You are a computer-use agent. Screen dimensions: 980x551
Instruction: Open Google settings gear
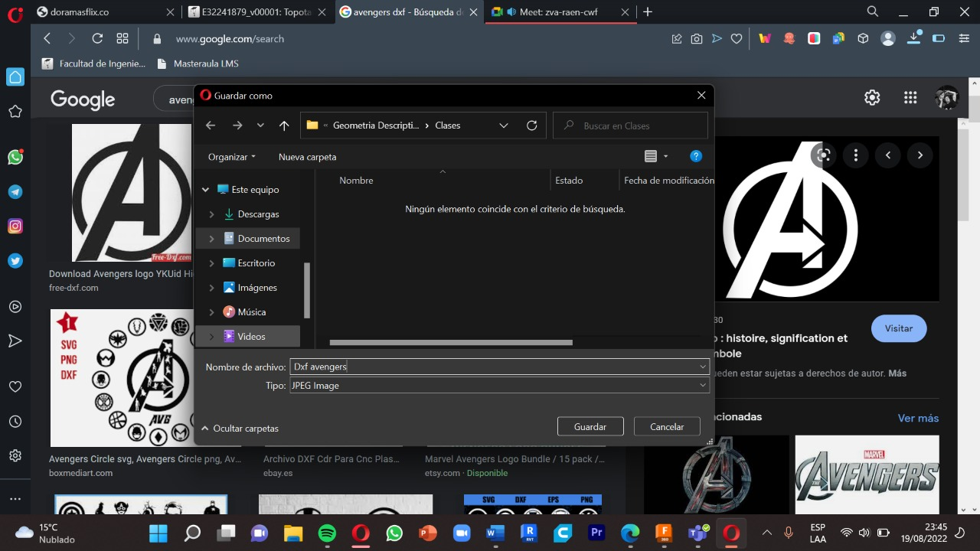[872, 97]
